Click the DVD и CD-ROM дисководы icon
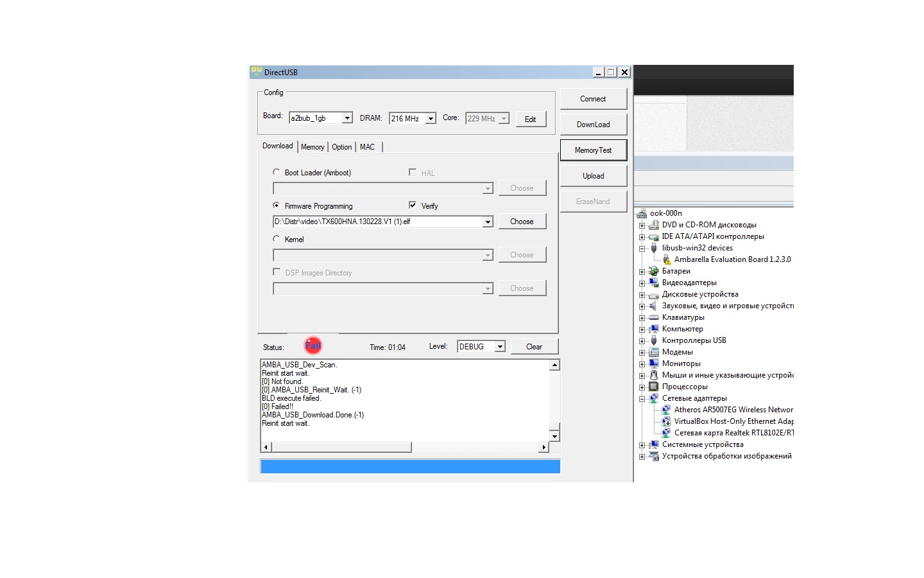The image size is (924, 578). (654, 225)
